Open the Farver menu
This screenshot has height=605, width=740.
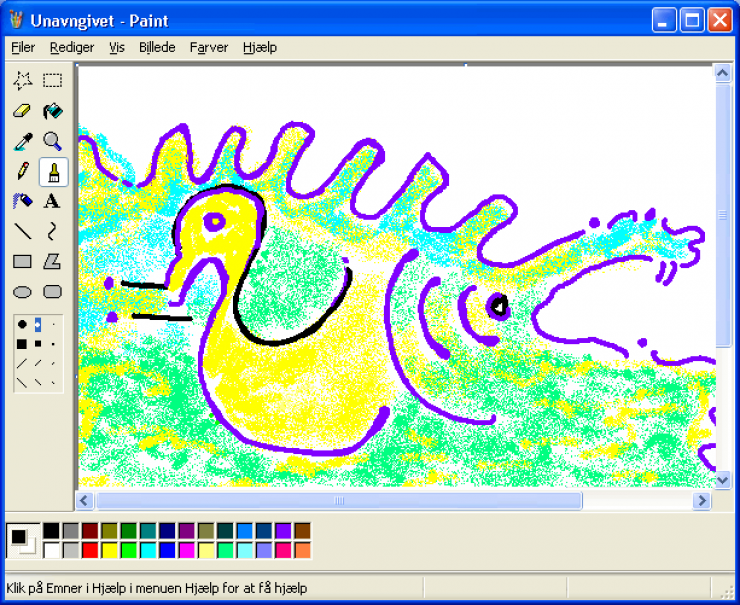tap(209, 48)
